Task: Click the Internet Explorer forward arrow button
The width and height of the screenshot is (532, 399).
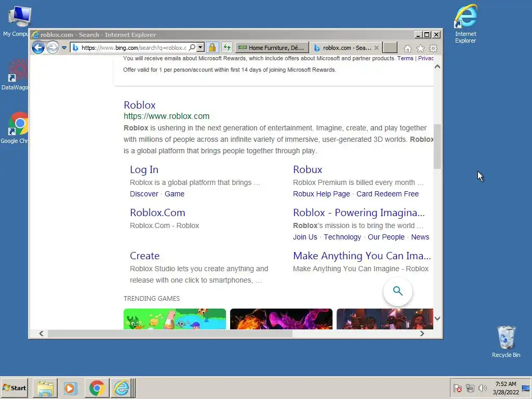Action: point(52,47)
